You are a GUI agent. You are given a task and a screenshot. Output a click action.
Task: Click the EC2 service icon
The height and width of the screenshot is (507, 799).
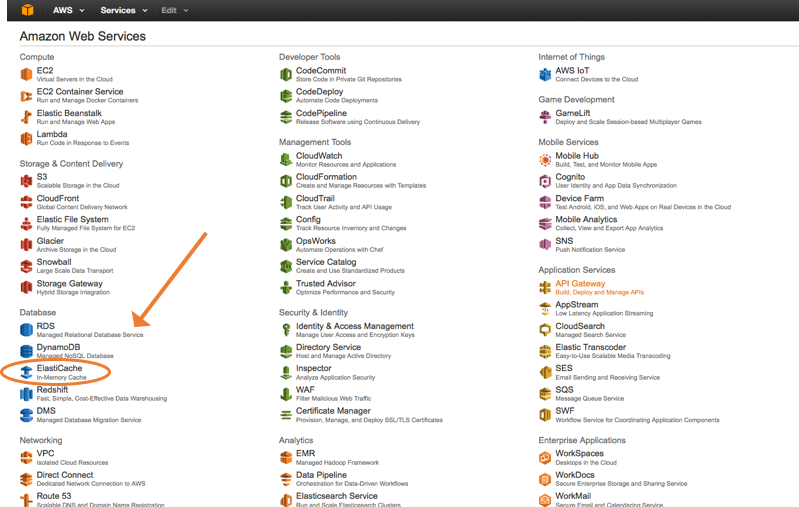pos(26,74)
